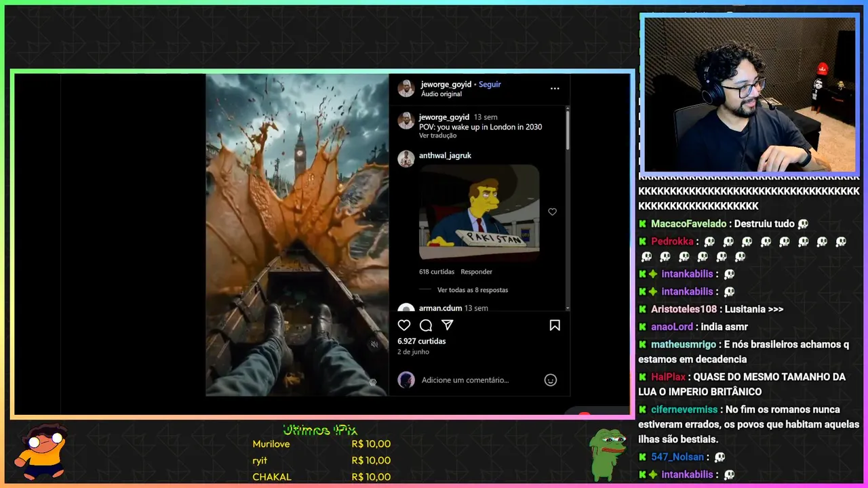The width and height of the screenshot is (868, 488).
Task: Open the comment speech bubble icon
Action: click(x=426, y=325)
